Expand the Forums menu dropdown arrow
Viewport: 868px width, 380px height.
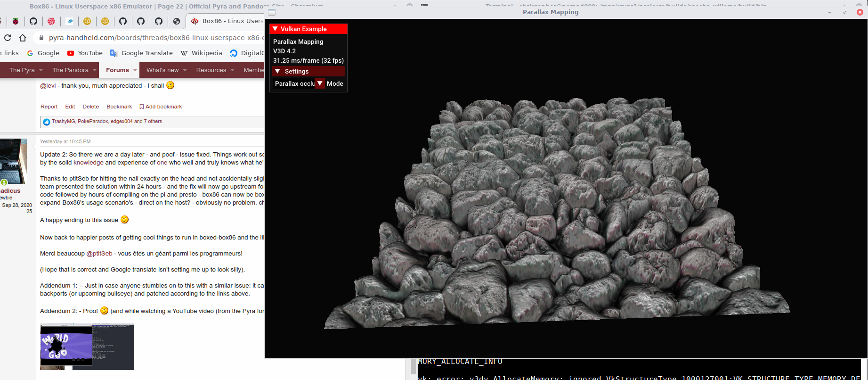click(135, 70)
